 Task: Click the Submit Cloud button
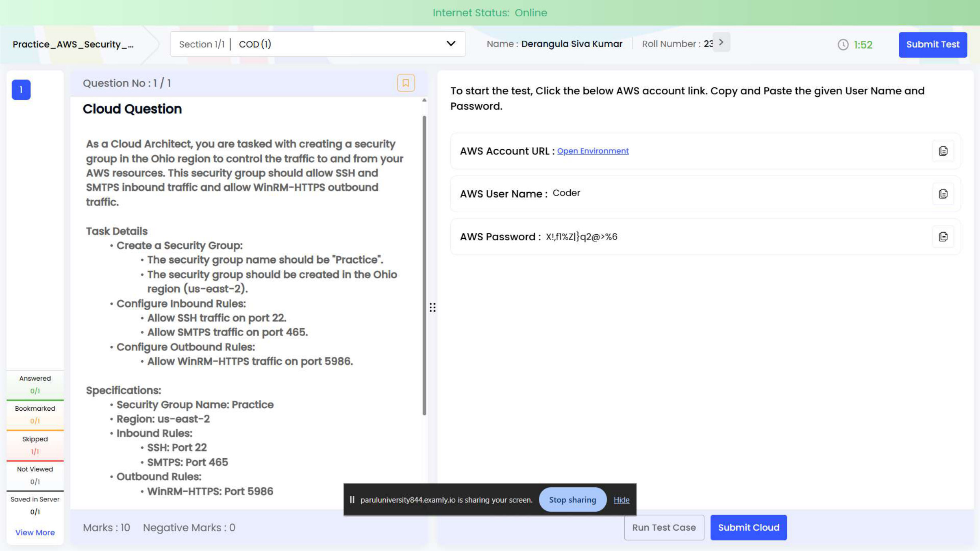click(x=748, y=527)
